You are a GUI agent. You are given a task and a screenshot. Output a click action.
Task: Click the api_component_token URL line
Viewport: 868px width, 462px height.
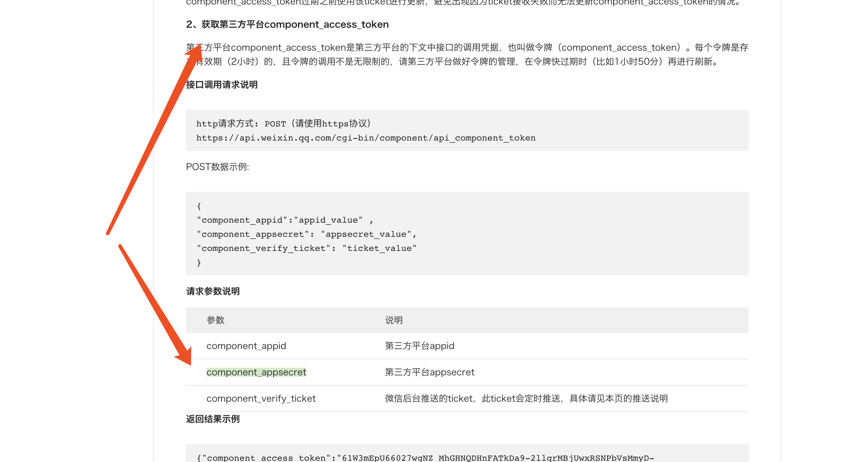pos(366,138)
